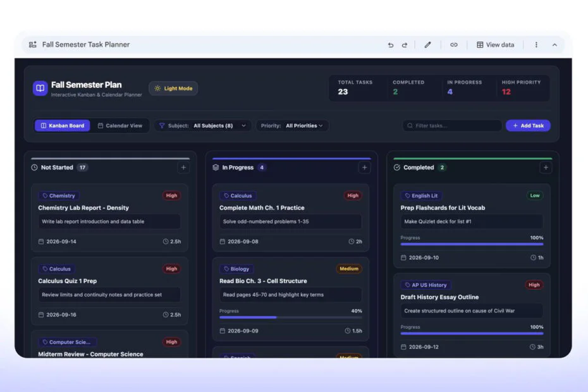The image size is (588, 392).
Task: Open Prep Flashcards for Lit Vocab title
Action: [443, 208]
